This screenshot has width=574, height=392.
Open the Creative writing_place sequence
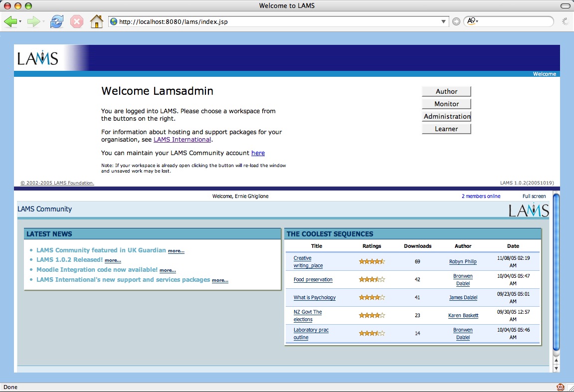308,262
